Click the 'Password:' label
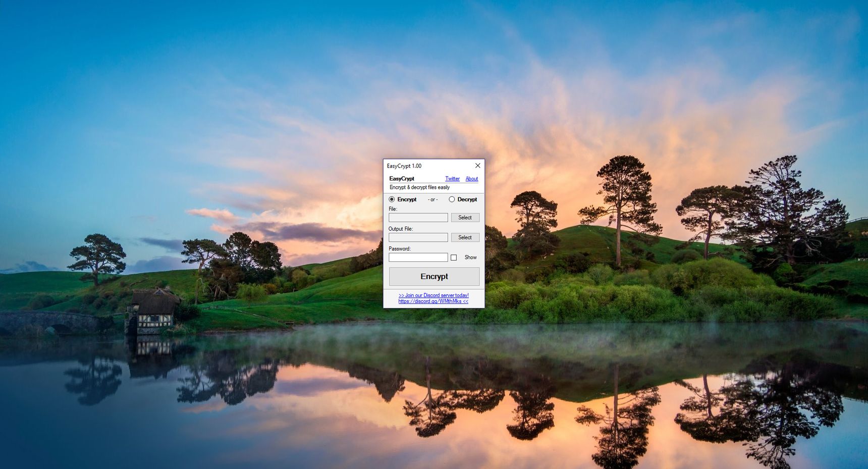The height and width of the screenshot is (469, 868). (x=400, y=249)
